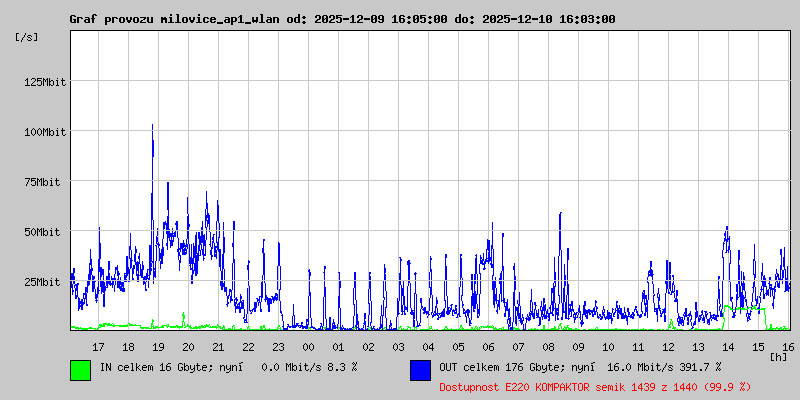This screenshot has height=400, width=800.
Task: Click the tallest blue traffic peak above 100Mbit
Action: tap(152, 127)
